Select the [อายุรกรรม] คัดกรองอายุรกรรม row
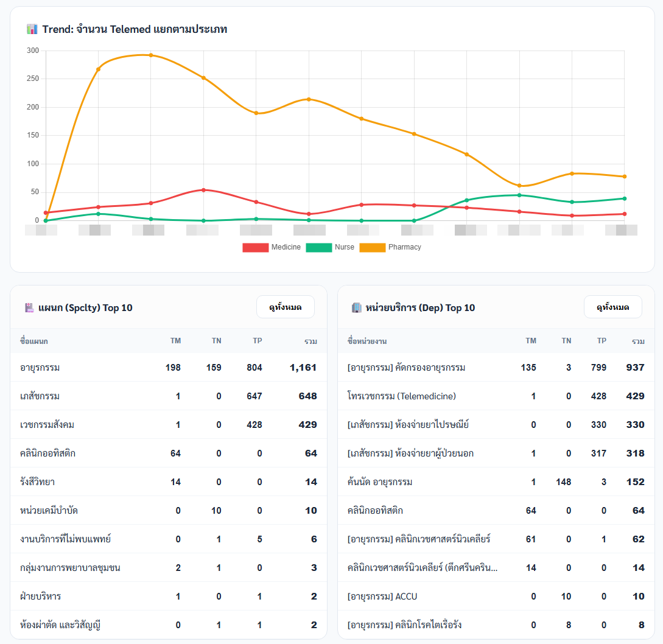The width and height of the screenshot is (663, 644). point(496,368)
